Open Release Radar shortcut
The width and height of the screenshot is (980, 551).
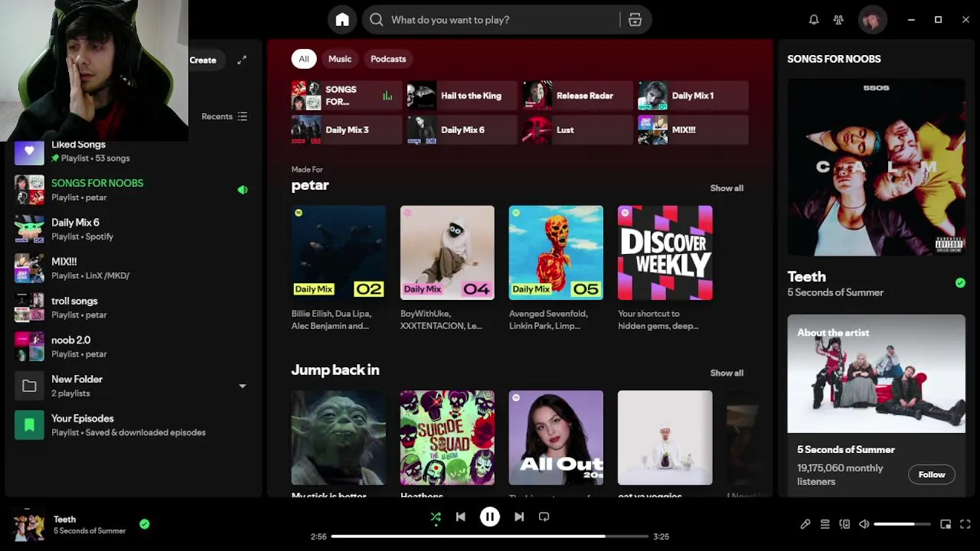(x=577, y=96)
